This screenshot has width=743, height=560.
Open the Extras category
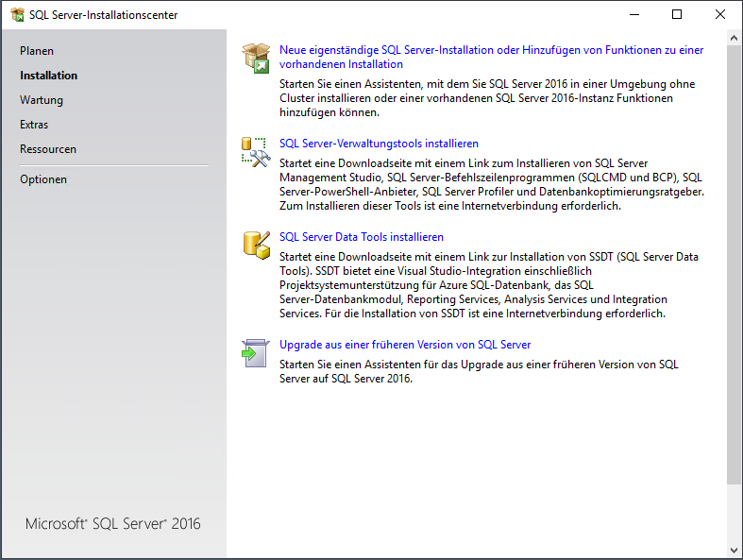34,125
